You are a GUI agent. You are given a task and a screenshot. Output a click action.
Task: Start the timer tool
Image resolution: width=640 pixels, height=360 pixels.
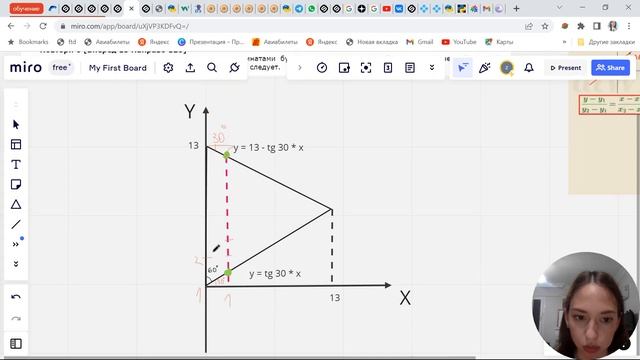(322, 68)
